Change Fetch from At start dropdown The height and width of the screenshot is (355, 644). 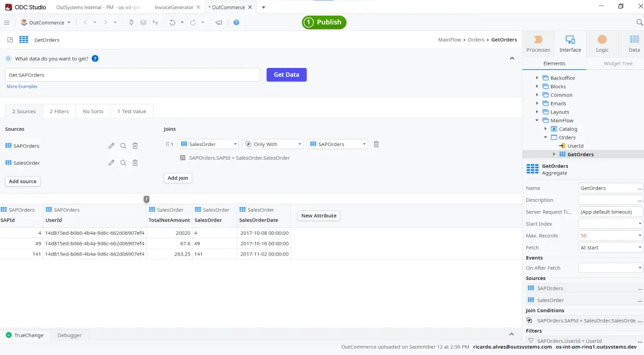point(610,247)
